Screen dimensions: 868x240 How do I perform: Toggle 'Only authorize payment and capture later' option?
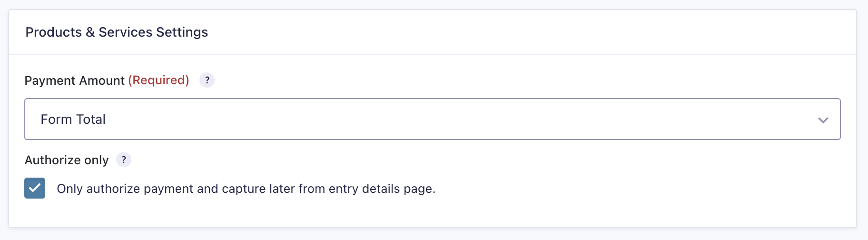tap(35, 188)
